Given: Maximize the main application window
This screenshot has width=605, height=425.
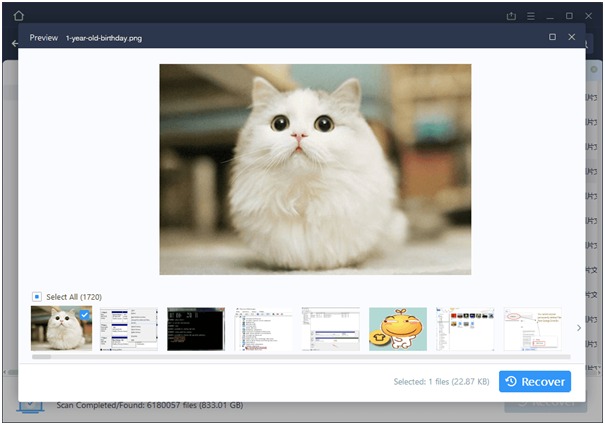Looking at the screenshot, I should 569,16.
